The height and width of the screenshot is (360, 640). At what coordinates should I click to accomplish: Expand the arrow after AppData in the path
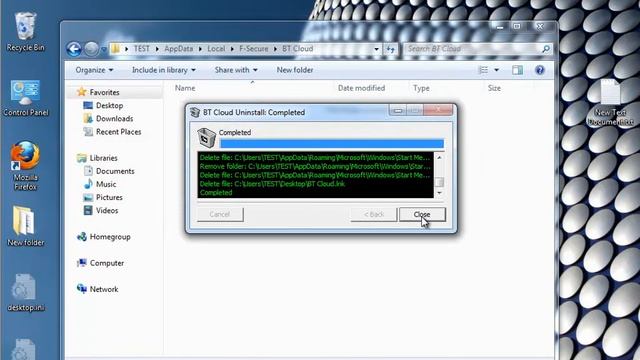tap(200, 49)
